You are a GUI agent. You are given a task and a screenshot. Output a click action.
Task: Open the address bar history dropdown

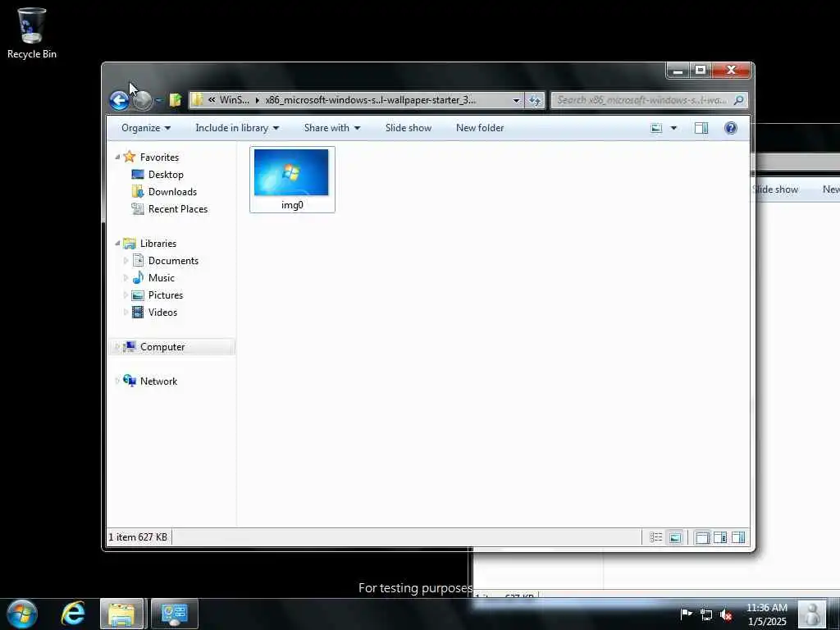coord(516,100)
